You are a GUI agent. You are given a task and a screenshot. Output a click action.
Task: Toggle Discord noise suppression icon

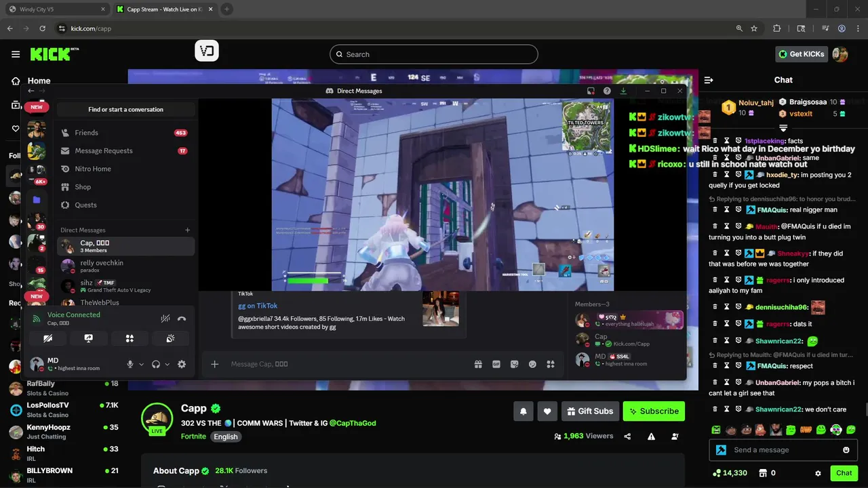pyautogui.click(x=165, y=319)
